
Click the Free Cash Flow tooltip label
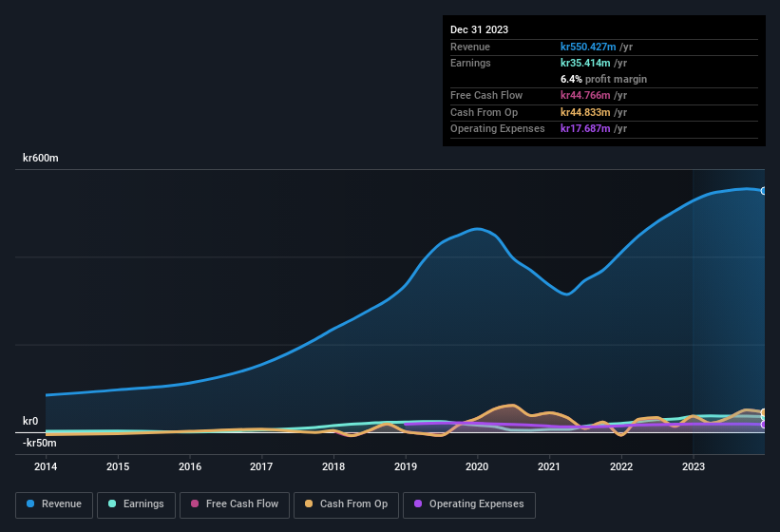tap(486, 95)
